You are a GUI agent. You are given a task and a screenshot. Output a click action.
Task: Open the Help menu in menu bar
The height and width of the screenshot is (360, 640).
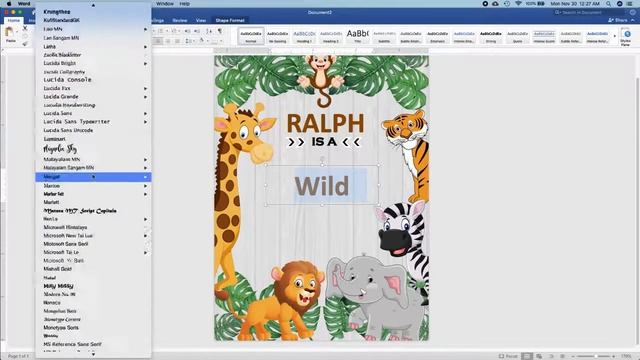(184, 4)
